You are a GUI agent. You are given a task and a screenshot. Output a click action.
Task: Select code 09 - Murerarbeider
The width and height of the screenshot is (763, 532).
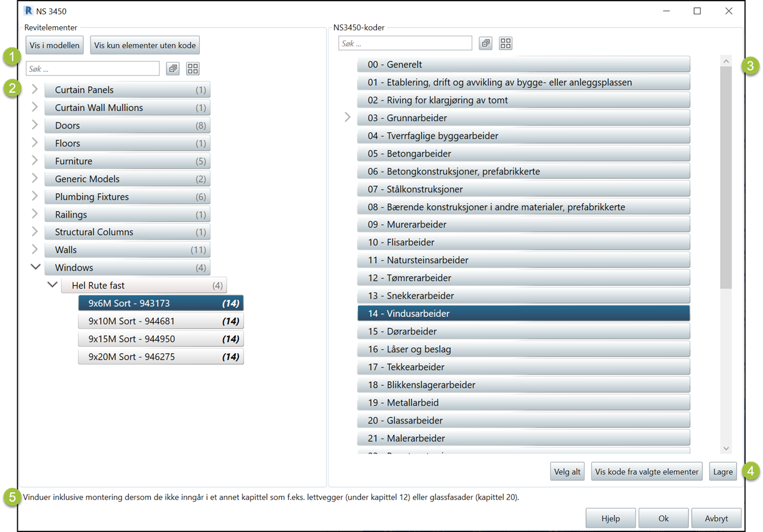tap(523, 224)
